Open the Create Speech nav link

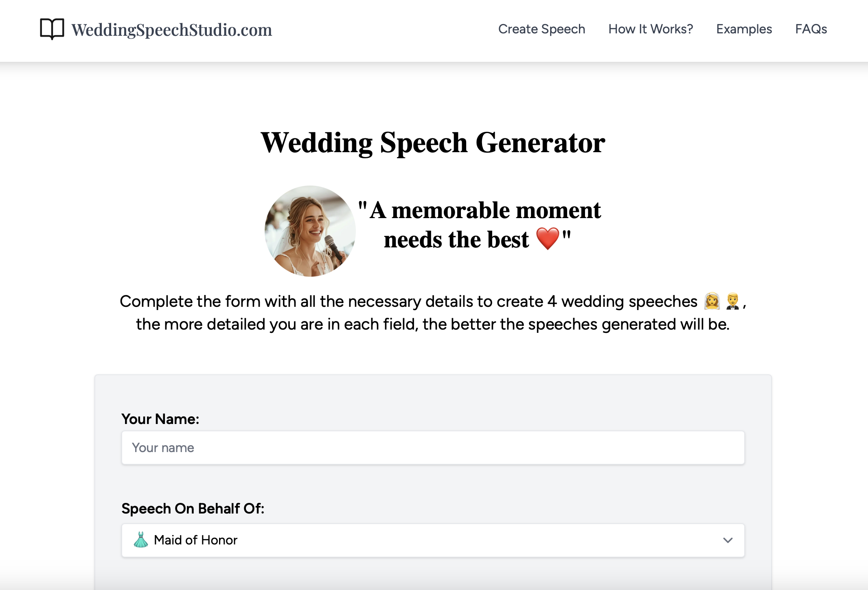click(x=541, y=29)
